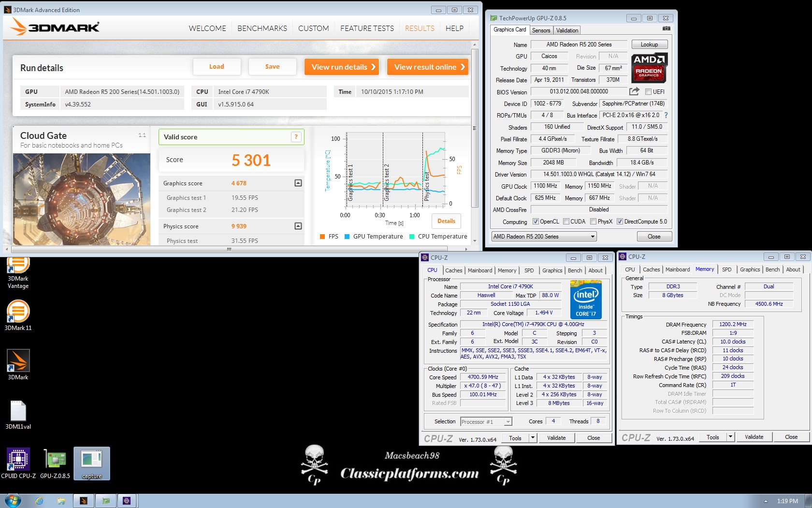Click the taskbar clock showing 1:19 PM
Viewport: 812px width, 508px height.
(x=787, y=501)
